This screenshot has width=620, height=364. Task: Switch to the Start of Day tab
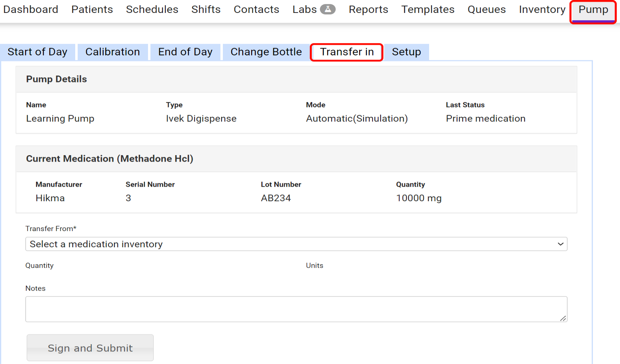(x=38, y=52)
